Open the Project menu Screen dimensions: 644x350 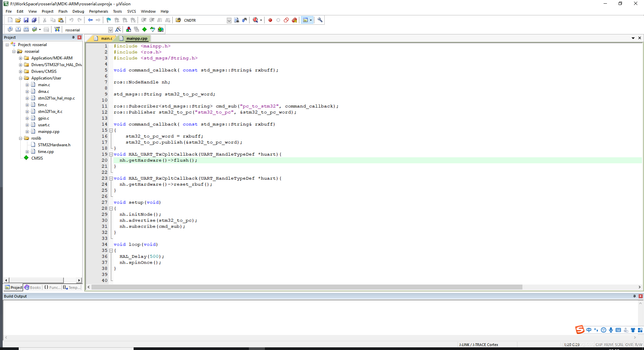point(47,11)
